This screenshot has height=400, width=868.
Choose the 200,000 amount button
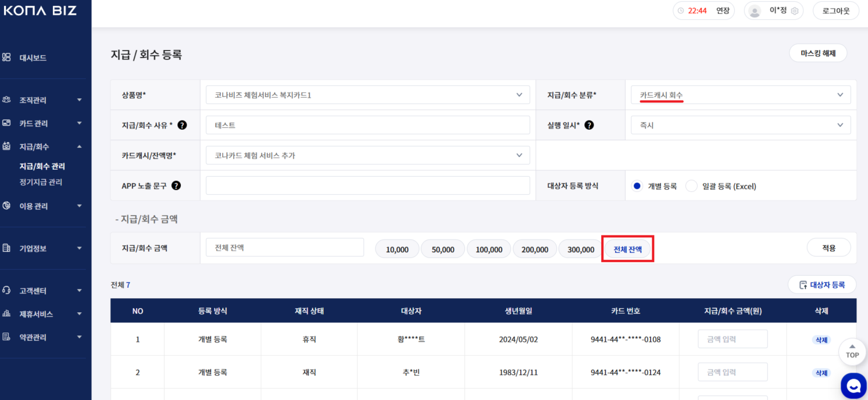click(x=535, y=249)
